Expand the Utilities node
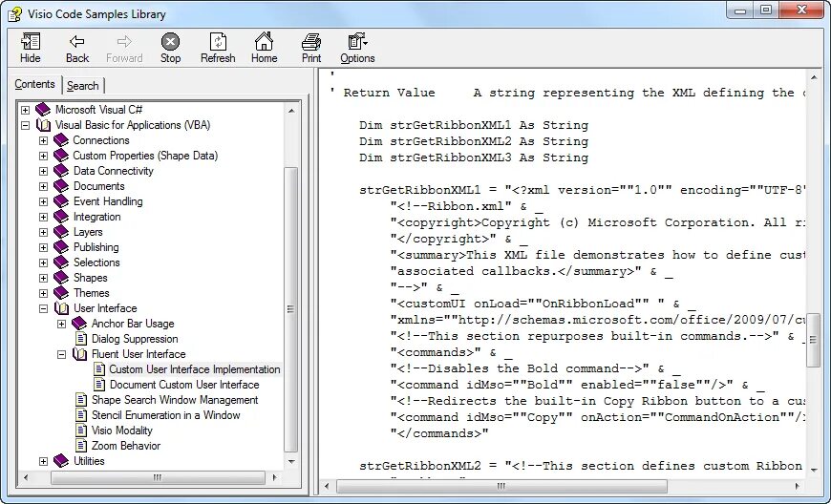Screen dimensions: 831x504 [43, 462]
